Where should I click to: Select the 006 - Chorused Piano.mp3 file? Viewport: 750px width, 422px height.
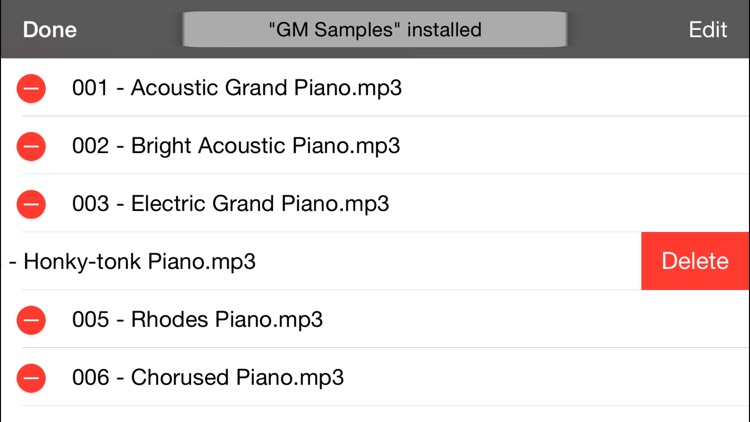click(x=208, y=378)
